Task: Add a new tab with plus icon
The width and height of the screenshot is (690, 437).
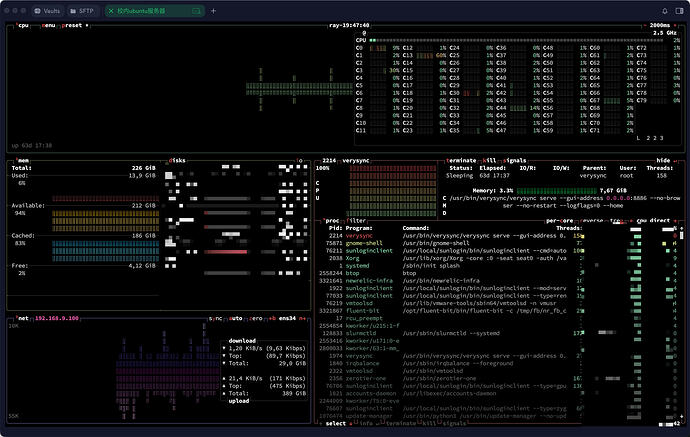Action: 213,11
